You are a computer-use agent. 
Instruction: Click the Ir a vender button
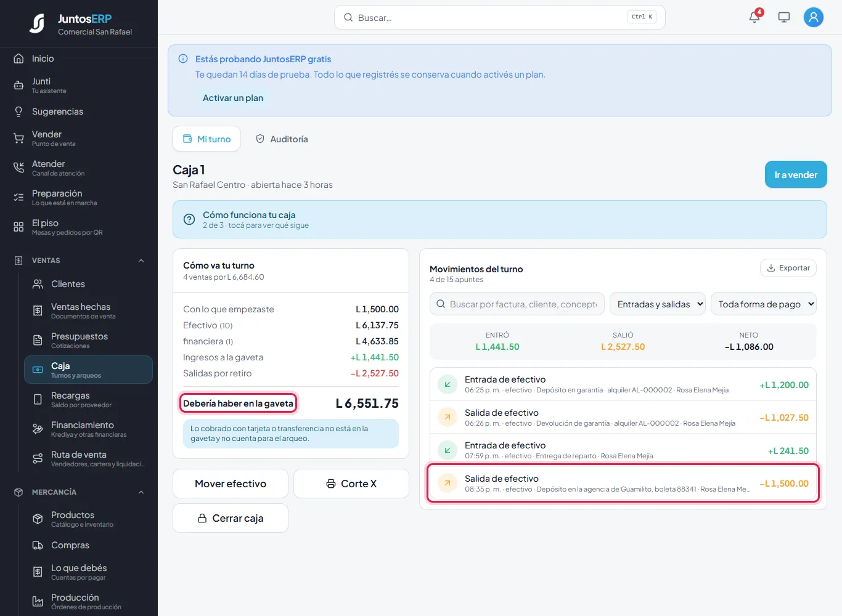[796, 175]
